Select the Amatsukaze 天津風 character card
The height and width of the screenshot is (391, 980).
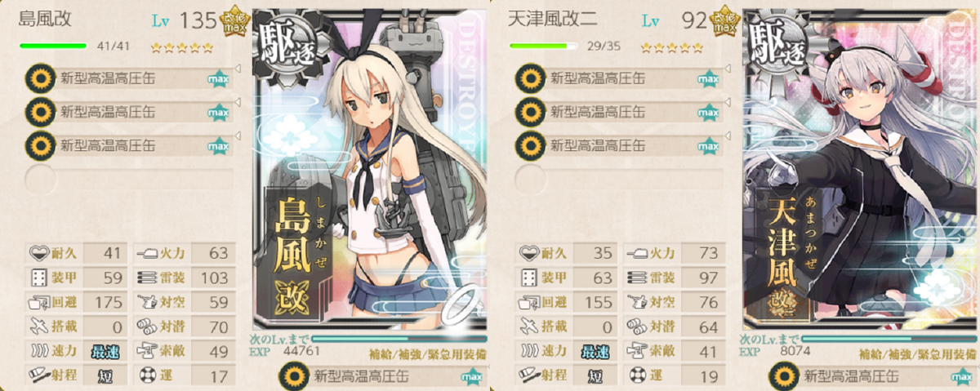tap(856, 167)
